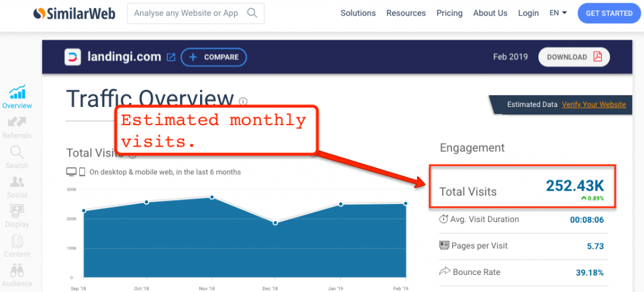Click the Oct '18 chart data point
644x292 pixels.
pyautogui.click(x=147, y=202)
